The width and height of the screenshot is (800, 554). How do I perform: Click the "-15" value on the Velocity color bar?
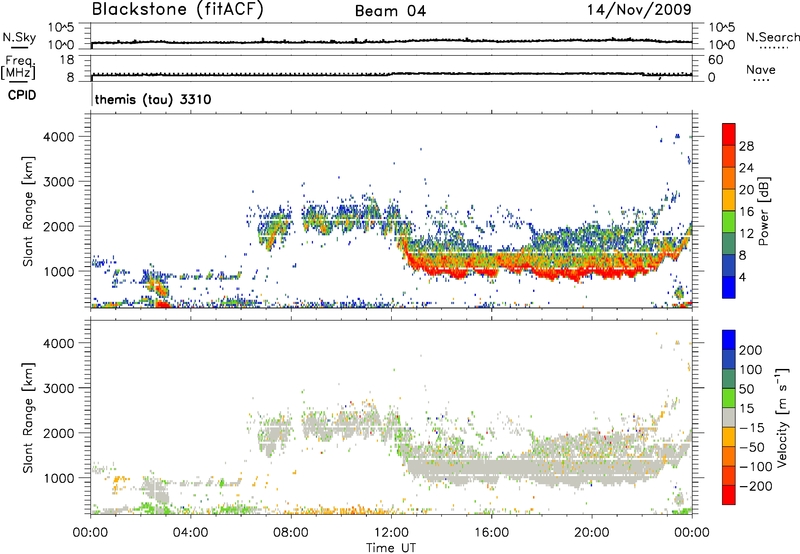tap(752, 428)
